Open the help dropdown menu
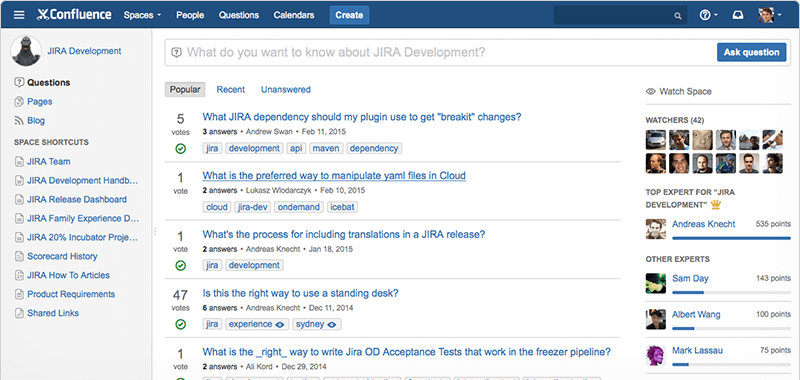The height and width of the screenshot is (380, 800). [x=709, y=15]
